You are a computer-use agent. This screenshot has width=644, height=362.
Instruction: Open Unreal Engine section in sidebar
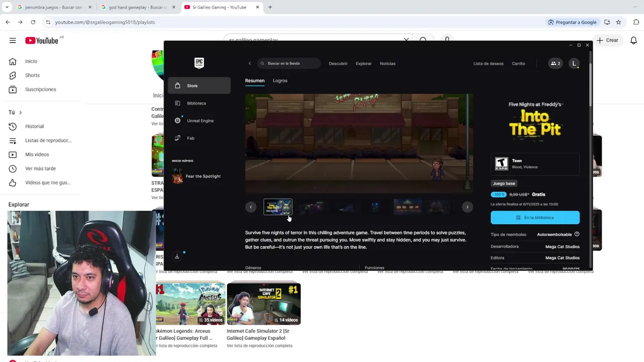point(199,121)
